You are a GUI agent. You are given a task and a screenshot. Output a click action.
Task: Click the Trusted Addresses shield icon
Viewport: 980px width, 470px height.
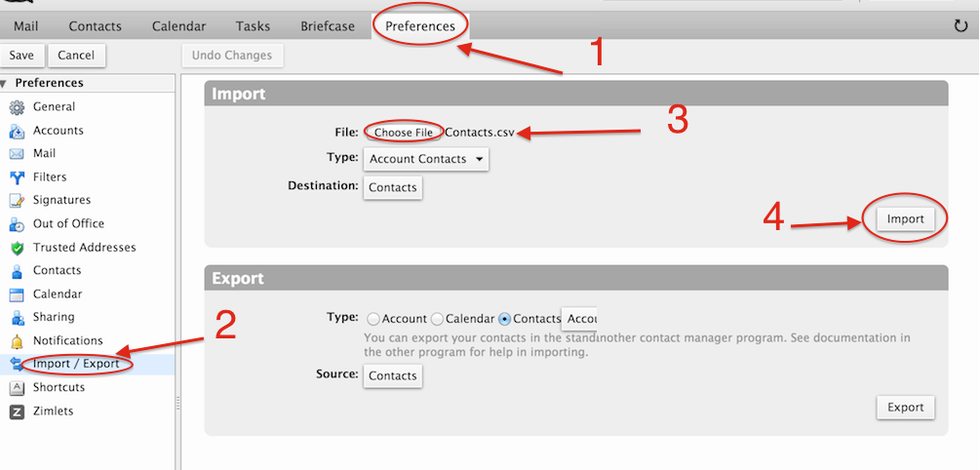(x=17, y=248)
